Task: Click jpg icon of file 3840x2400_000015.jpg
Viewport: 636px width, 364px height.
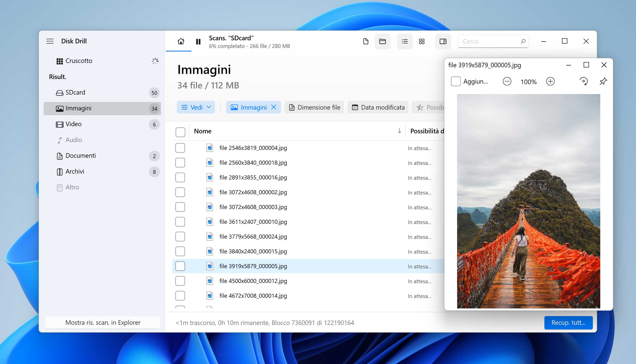Action: [x=210, y=251]
